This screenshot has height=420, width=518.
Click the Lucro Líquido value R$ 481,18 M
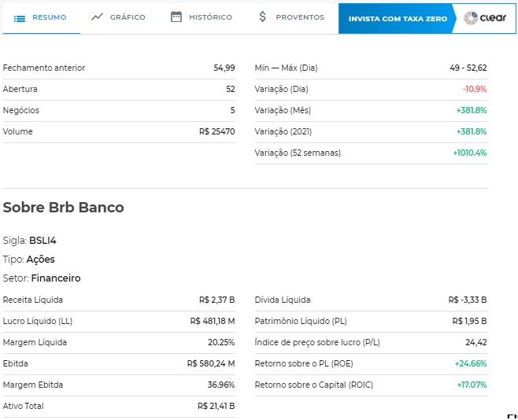(213, 321)
